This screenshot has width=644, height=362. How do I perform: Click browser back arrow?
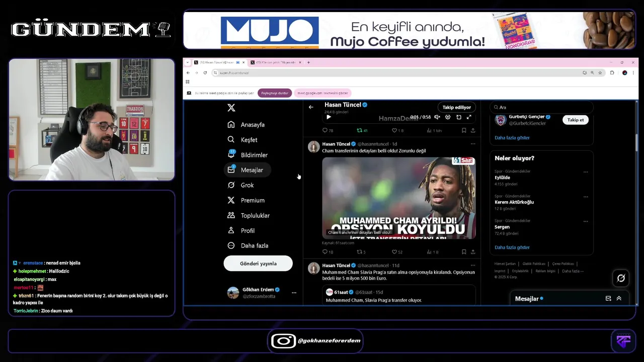[188, 73]
